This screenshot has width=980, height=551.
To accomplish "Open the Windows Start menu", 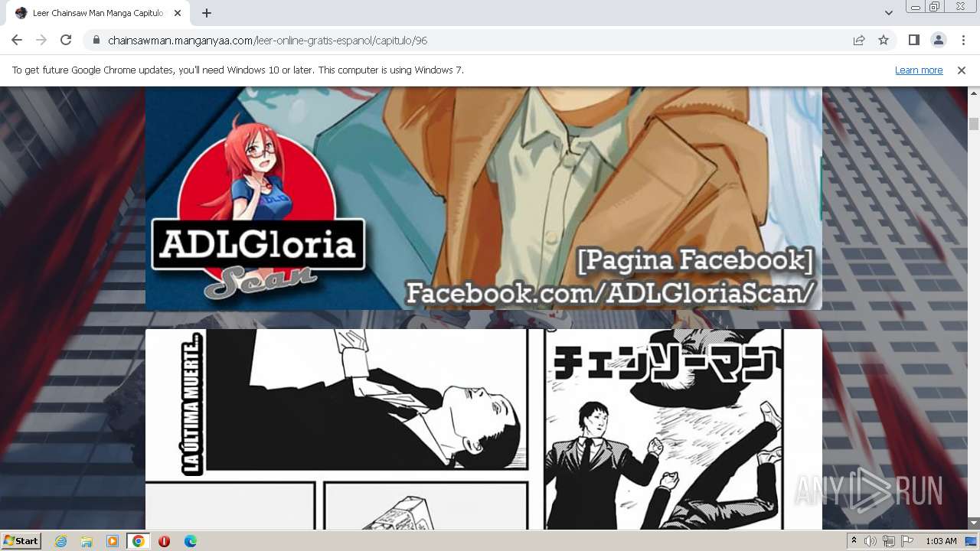I will tap(21, 540).
